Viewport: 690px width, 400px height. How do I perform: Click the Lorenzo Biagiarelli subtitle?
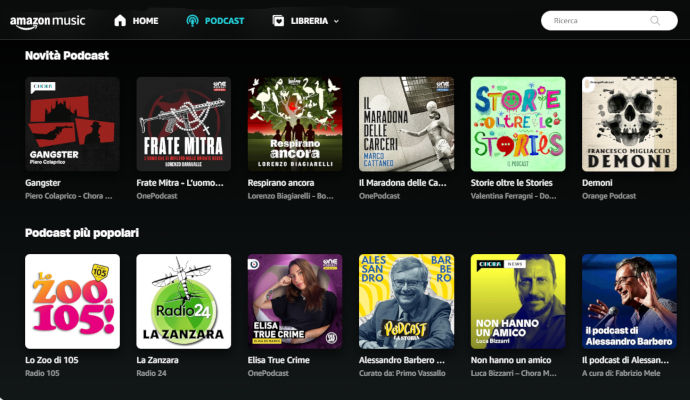coord(290,196)
